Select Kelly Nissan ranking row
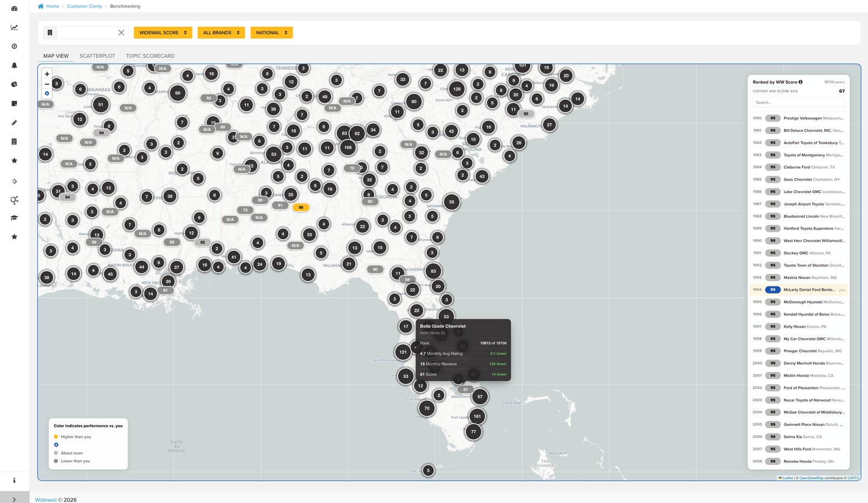This screenshot has height=503, width=868. tap(799, 327)
